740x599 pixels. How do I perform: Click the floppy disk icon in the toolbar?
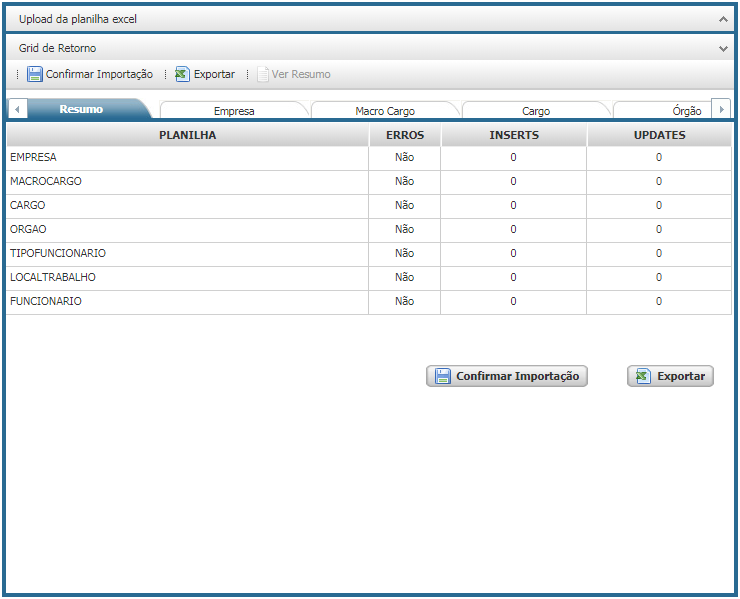click(35, 74)
